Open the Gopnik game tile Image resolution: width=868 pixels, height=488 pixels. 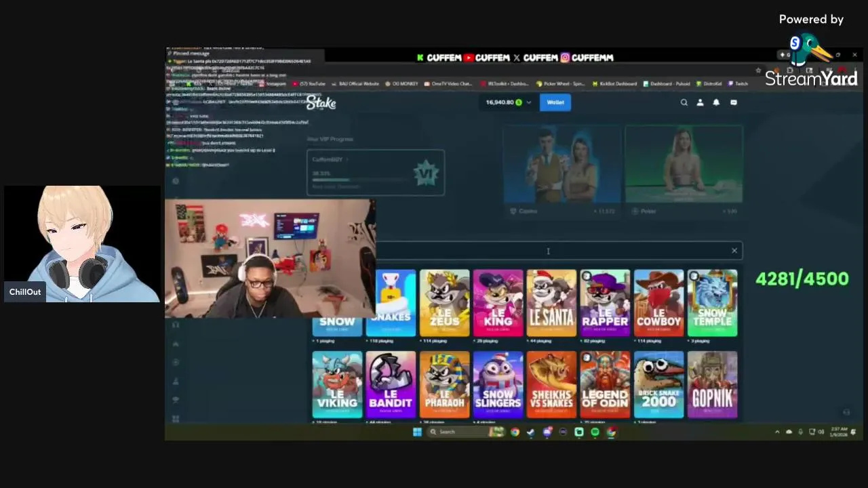tap(712, 384)
